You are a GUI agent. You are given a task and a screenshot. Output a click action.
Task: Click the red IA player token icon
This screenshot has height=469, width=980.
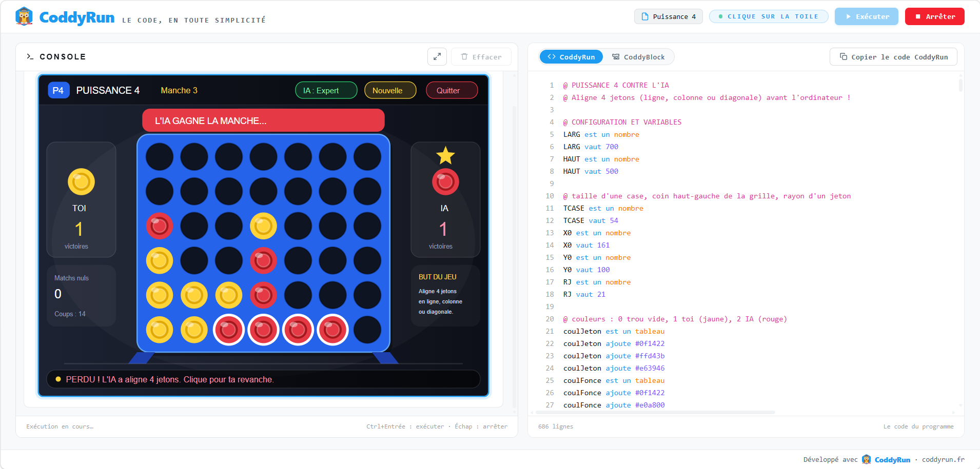coord(445,182)
